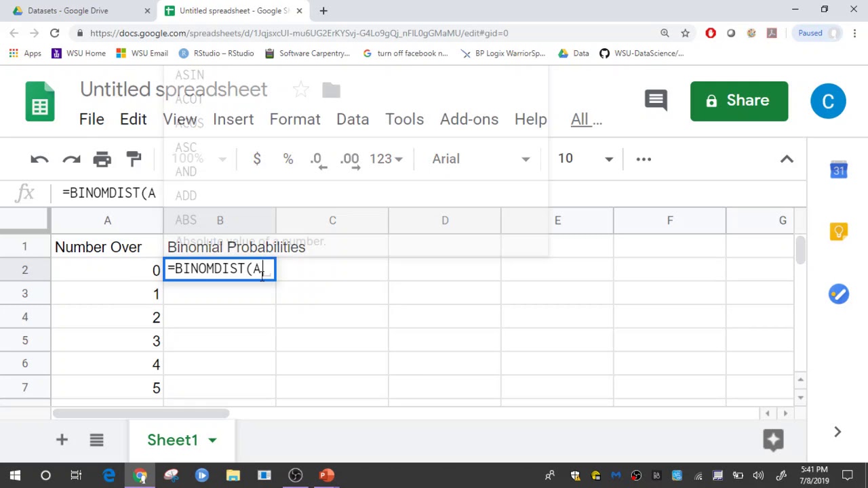Open the All sheets list icon

point(96,440)
